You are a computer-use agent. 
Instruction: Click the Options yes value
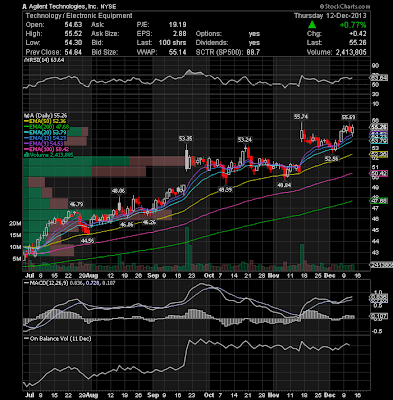[x=254, y=34]
